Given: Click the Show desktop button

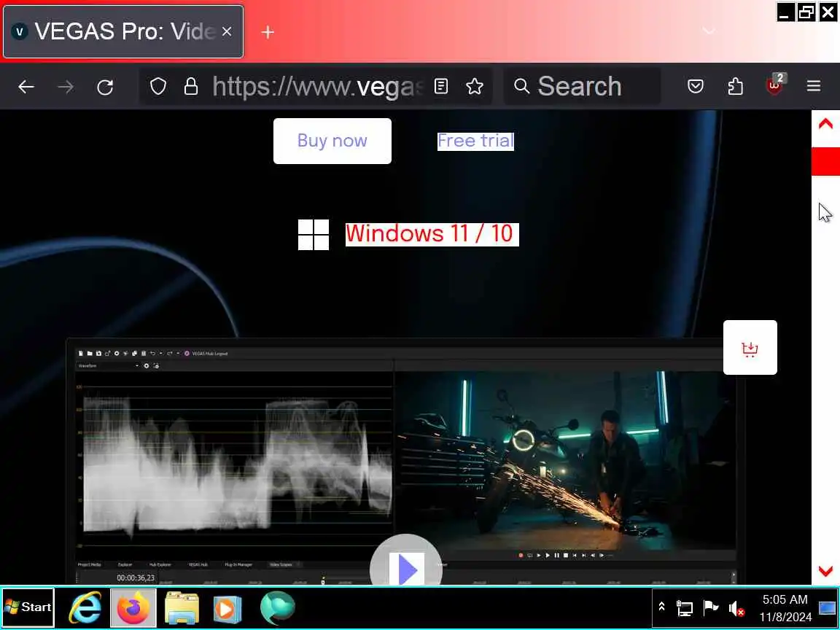Looking at the screenshot, I should [828, 608].
